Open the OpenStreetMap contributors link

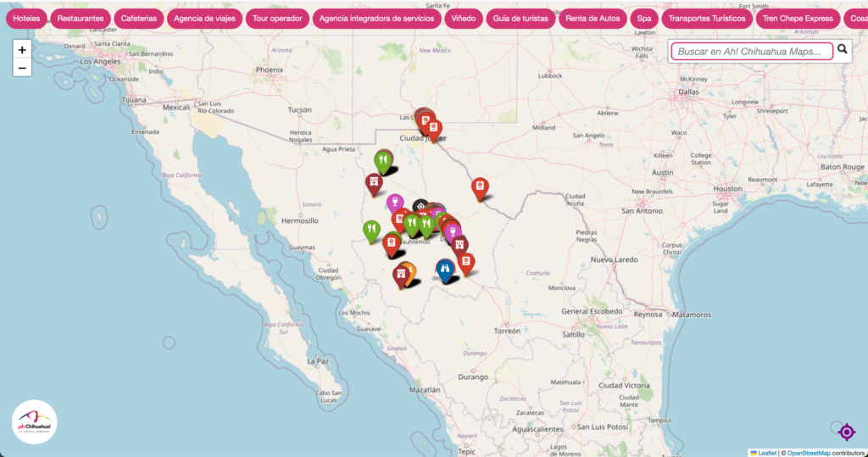point(808,452)
